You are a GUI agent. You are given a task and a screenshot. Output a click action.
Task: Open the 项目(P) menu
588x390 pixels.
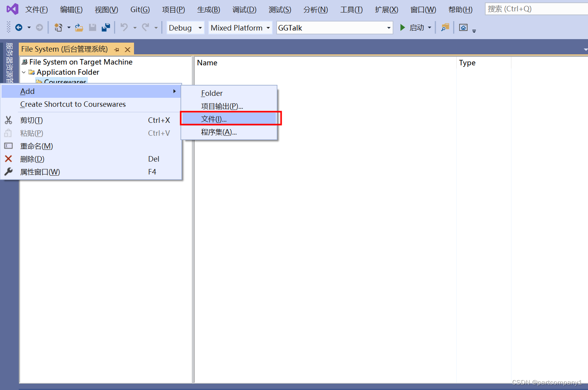173,9
